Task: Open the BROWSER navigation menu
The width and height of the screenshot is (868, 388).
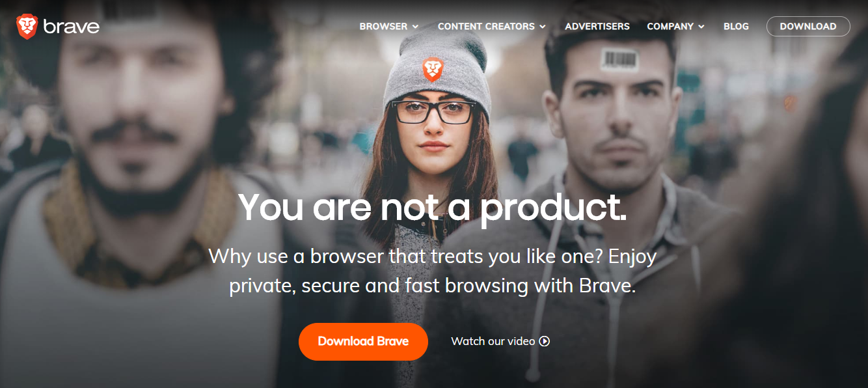Action: 389,27
